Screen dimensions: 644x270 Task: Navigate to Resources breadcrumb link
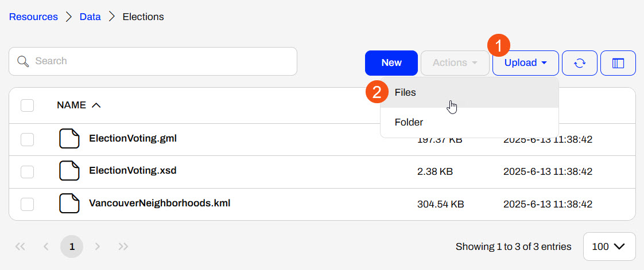(33, 17)
